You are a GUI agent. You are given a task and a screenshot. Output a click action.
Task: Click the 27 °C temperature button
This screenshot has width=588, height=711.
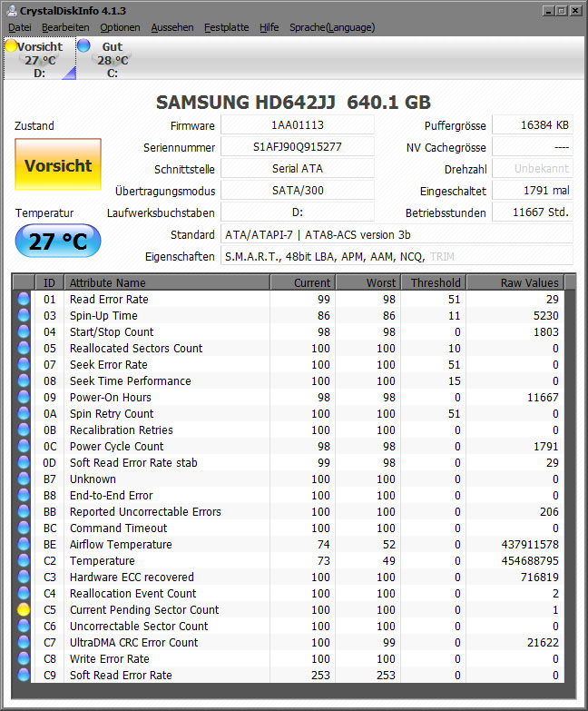(x=58, y=241)
